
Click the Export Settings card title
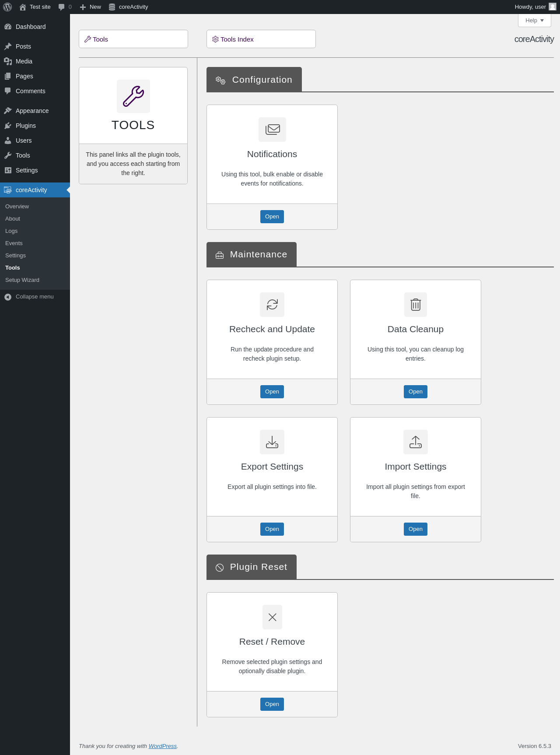(x=272, y=467)
